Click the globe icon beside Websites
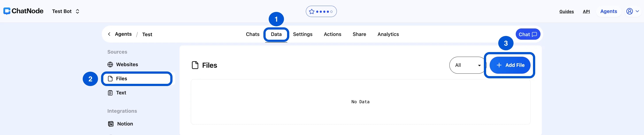 pos(110,65)
